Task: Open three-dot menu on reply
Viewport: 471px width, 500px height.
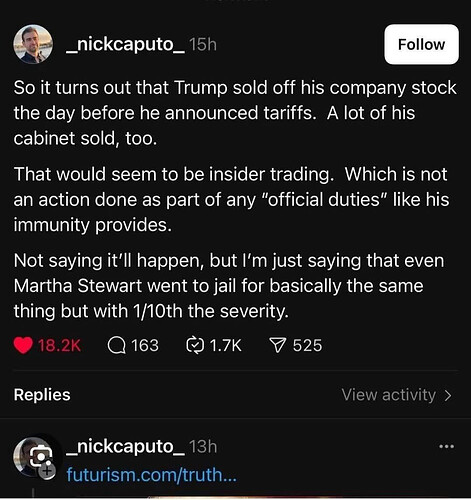Action: 447,446
